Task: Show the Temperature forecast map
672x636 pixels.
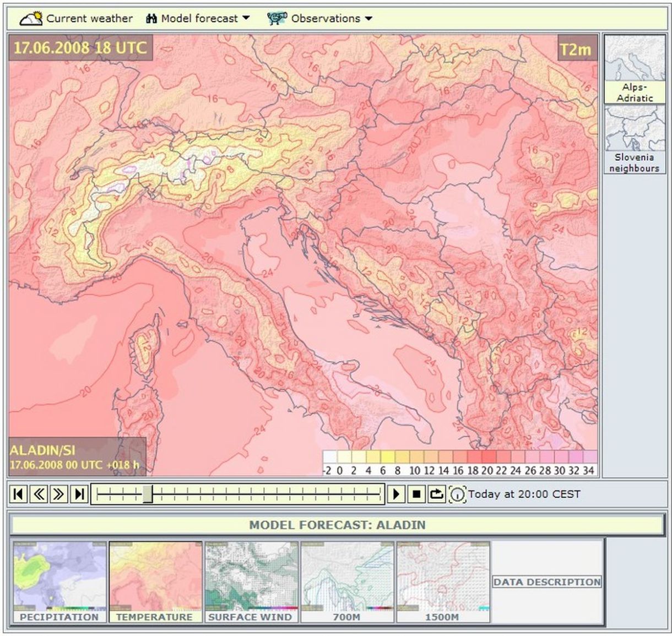Action: tap(155, 582)
